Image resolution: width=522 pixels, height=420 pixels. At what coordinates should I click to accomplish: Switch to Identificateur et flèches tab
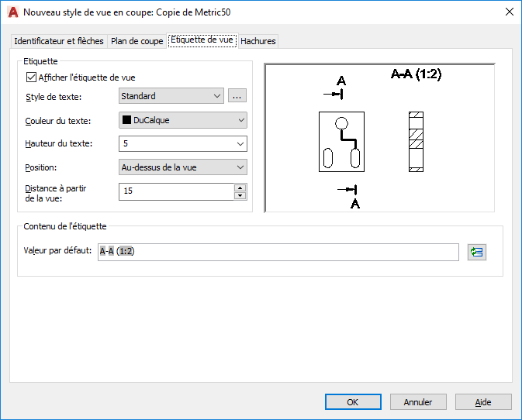pos(60,41)
